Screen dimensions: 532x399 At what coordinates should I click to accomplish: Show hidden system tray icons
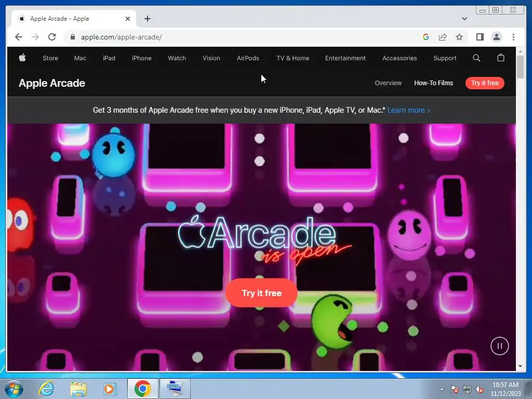coord(442,389)
